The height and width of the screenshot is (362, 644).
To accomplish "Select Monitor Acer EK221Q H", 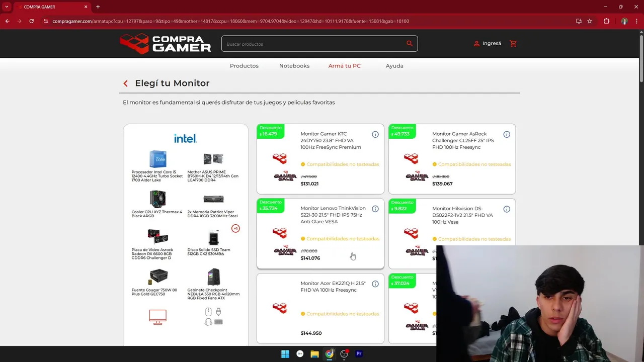I will tap(333, 287).
